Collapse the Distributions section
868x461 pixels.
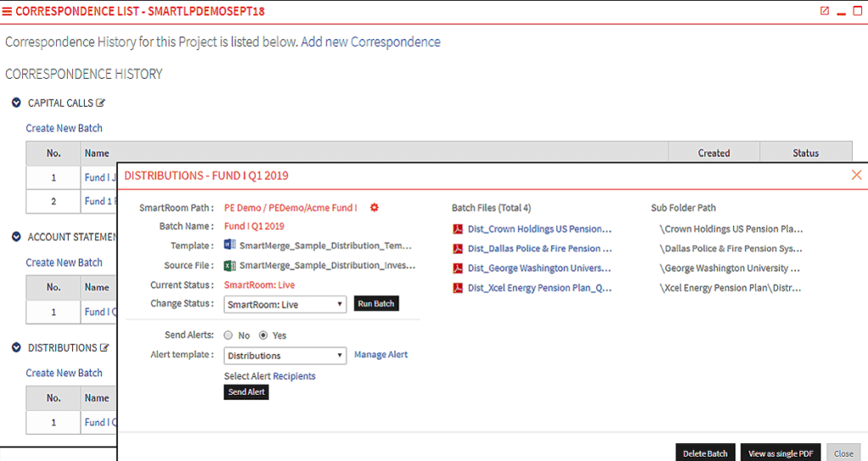[17, 347]
